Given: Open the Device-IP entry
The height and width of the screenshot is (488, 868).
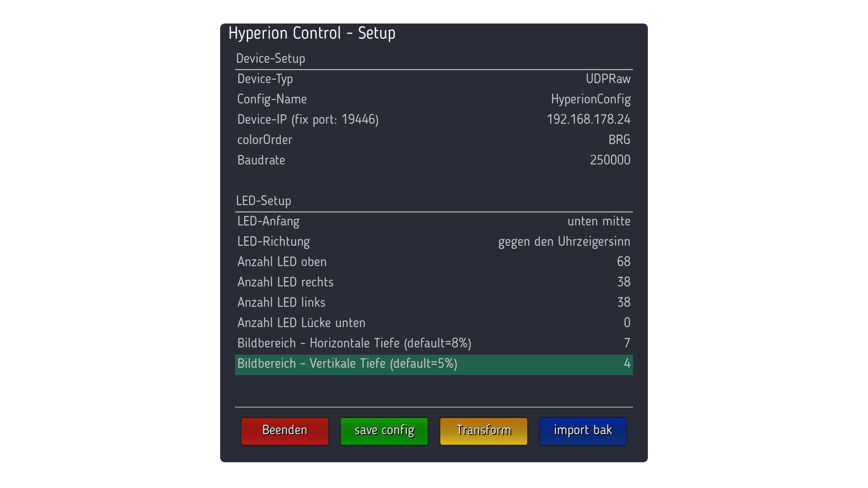Looking at the screenshot, I should (433, 120).
